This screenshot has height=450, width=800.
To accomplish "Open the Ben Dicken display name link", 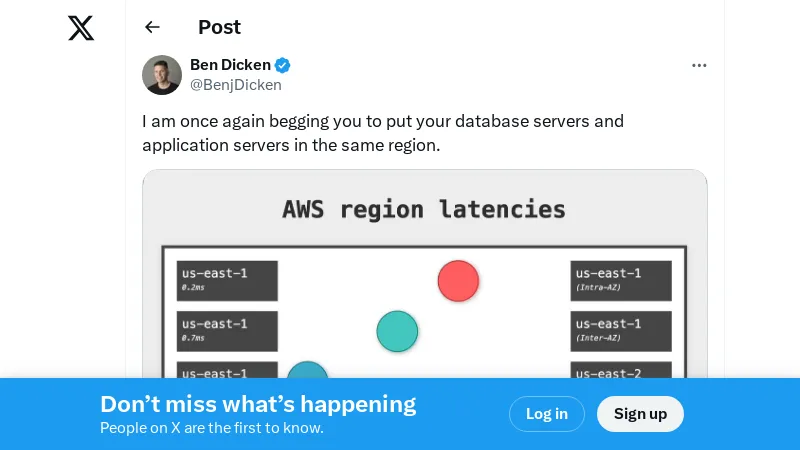I will [230, 65].
